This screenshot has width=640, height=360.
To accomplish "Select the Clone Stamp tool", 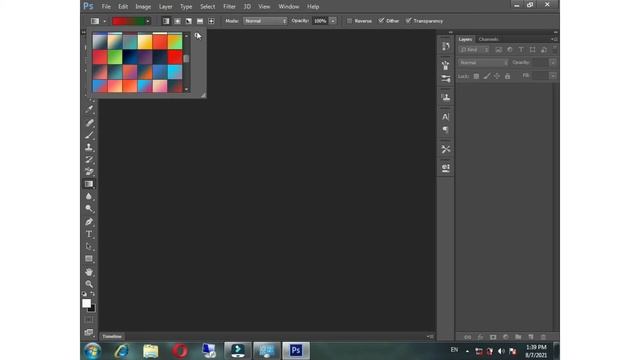I will 89,147.
